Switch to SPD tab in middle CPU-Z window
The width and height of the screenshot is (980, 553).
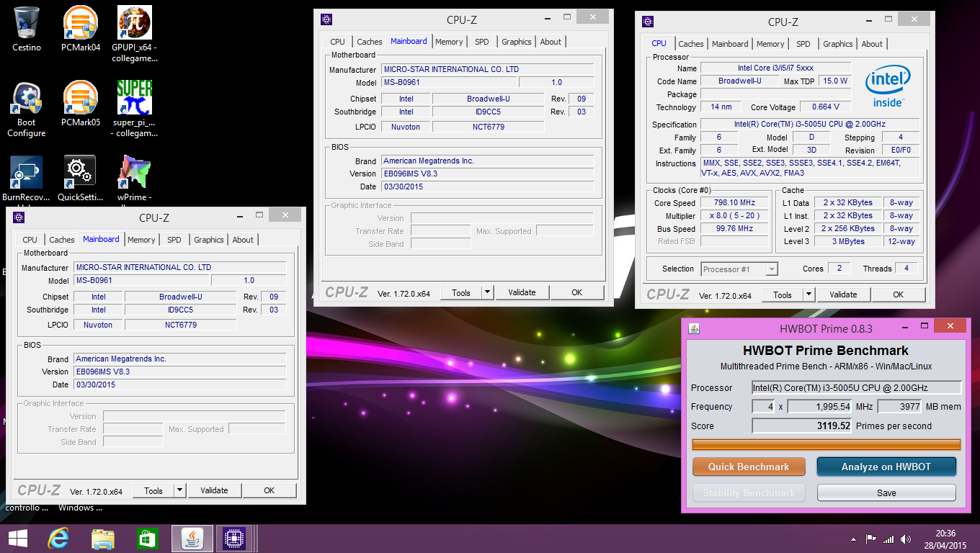481,42
